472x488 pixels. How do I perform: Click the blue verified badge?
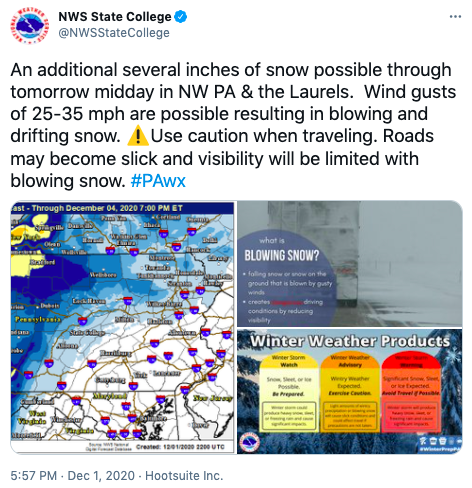pos(181,17)
